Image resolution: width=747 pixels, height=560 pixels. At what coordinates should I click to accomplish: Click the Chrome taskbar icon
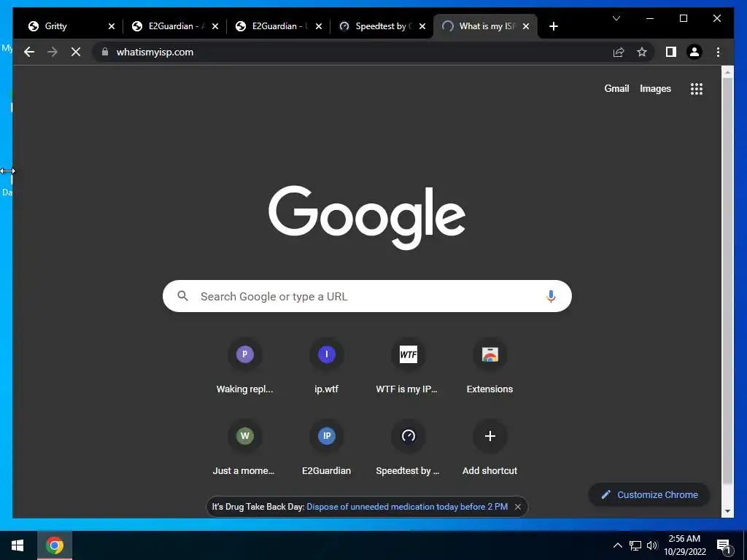point(54,545)
